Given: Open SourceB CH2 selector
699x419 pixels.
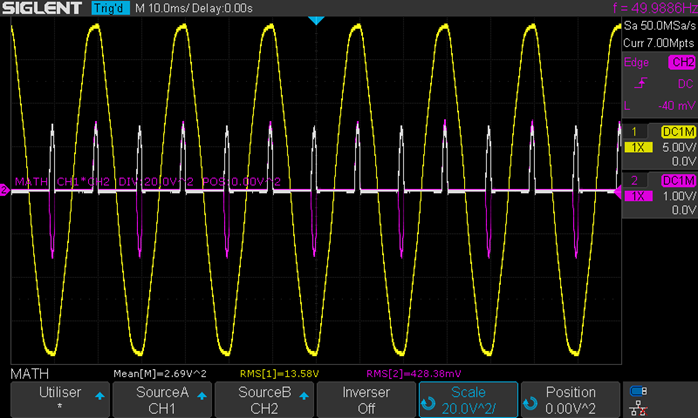Looking at the screenshot, I should point(264,399).
